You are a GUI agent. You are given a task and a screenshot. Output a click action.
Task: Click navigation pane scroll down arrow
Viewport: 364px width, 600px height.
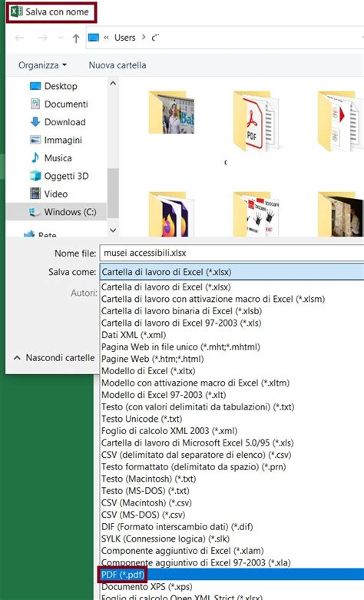pos(113,230)
